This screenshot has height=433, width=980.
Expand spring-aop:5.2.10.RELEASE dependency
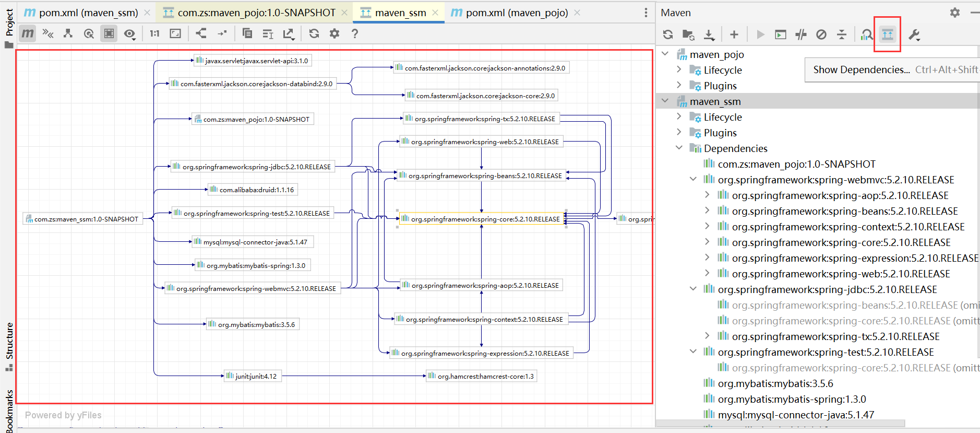[707, 195]
